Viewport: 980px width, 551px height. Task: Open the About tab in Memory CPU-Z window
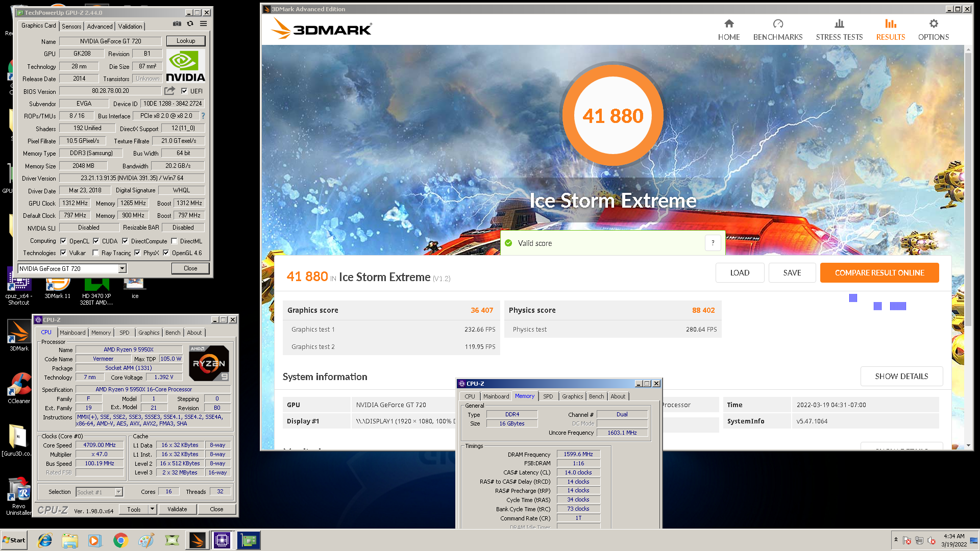(618, 396)
